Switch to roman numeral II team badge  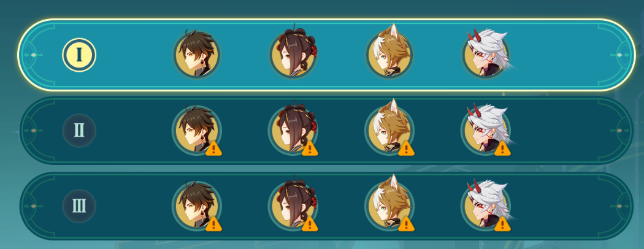[79, 131]
